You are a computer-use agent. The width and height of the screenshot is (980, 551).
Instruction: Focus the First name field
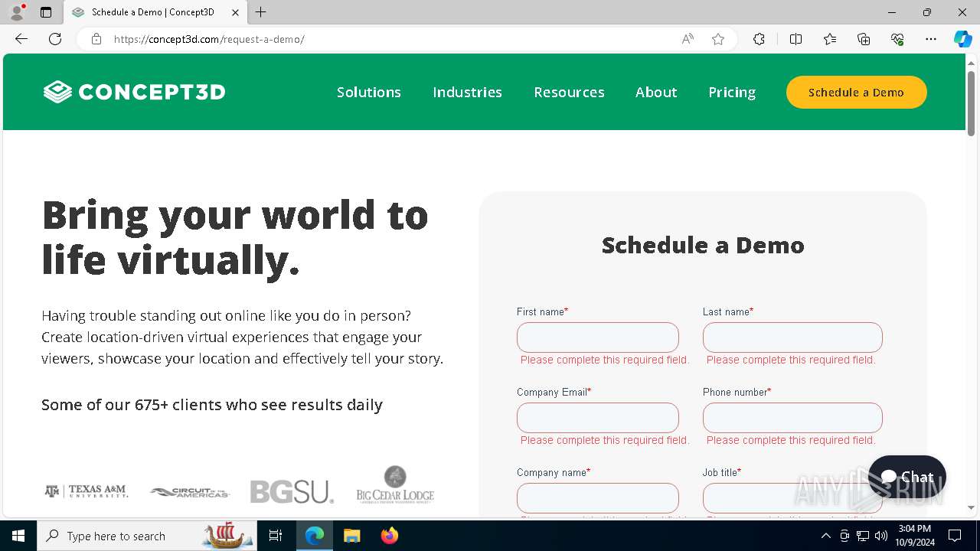point(598,337)
